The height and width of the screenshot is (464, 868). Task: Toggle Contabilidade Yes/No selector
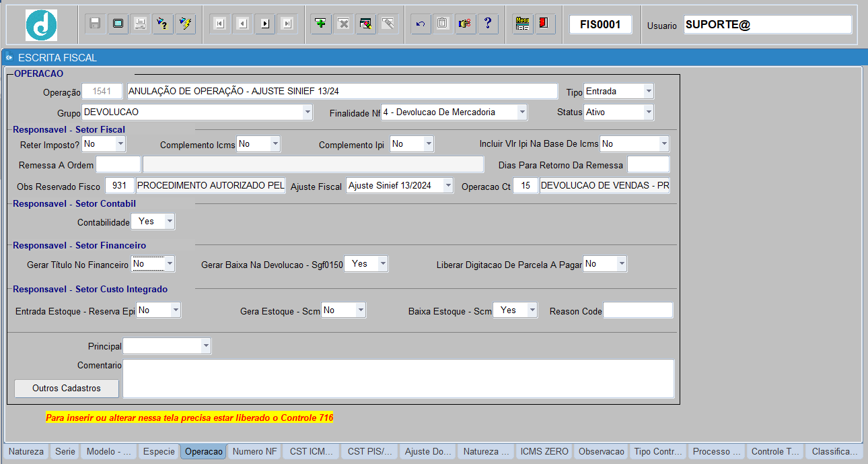(x=153, y=222)
